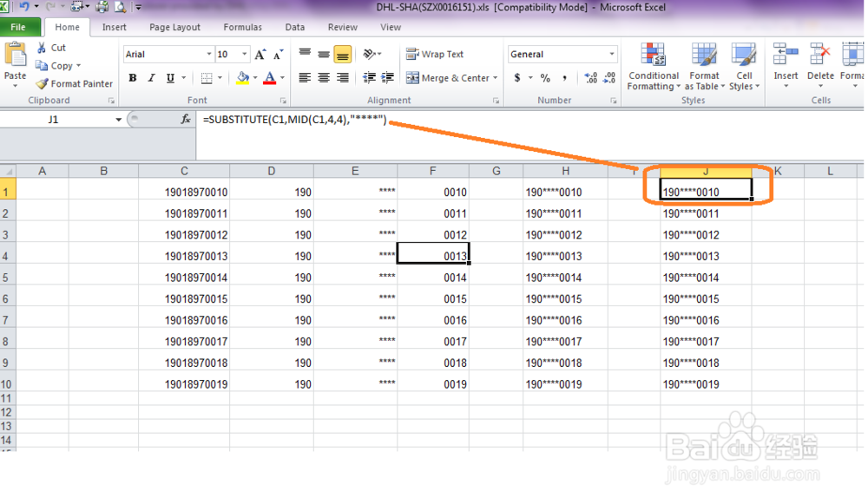Apply the Borders icon to cells

pyautogui.click(x=207, y=78)
